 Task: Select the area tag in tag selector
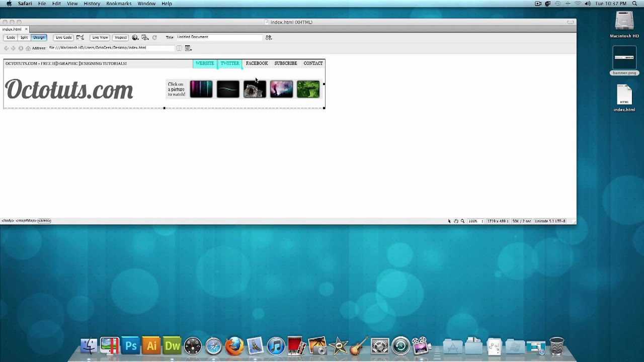[x=44, y=221]
